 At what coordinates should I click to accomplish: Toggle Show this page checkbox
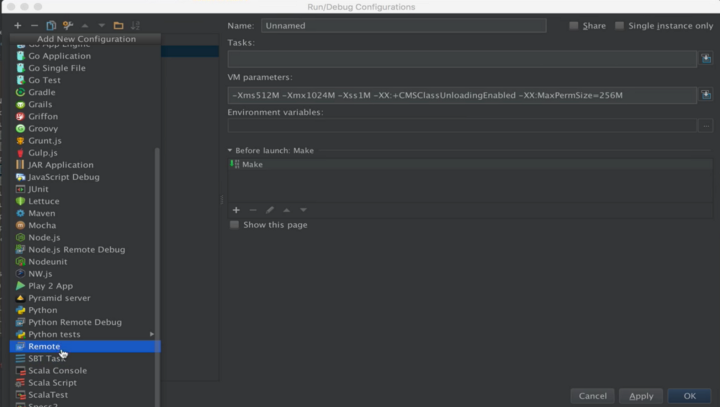tap(234, 225)
